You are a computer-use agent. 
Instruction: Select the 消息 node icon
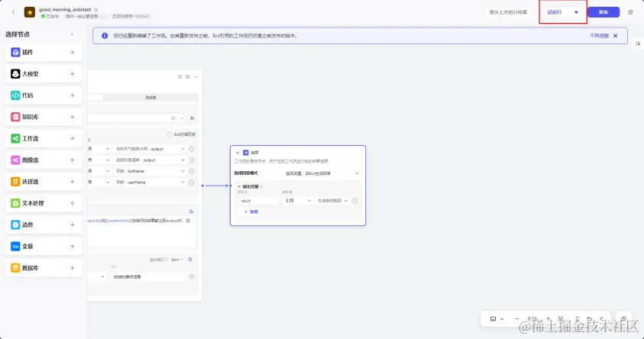click(15, 224)
